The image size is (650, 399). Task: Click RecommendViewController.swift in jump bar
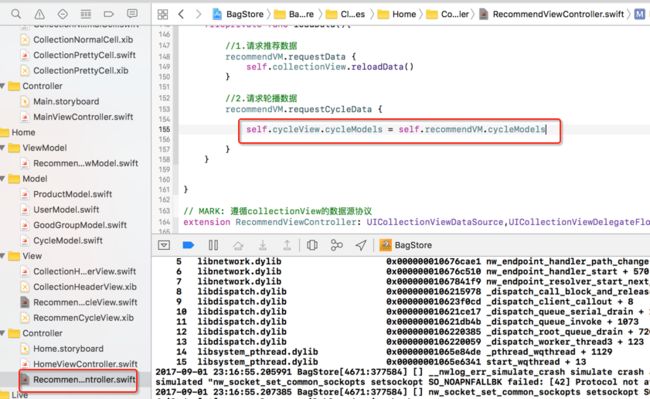[551, 14]
